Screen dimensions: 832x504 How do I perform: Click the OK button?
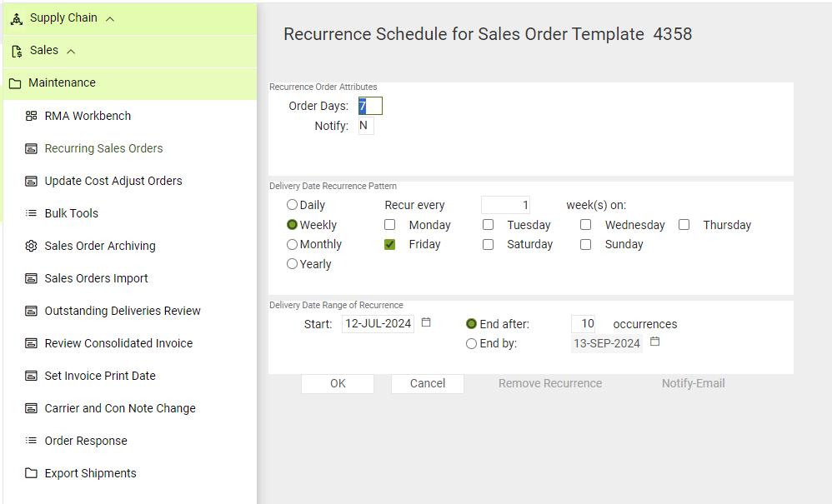338,383
